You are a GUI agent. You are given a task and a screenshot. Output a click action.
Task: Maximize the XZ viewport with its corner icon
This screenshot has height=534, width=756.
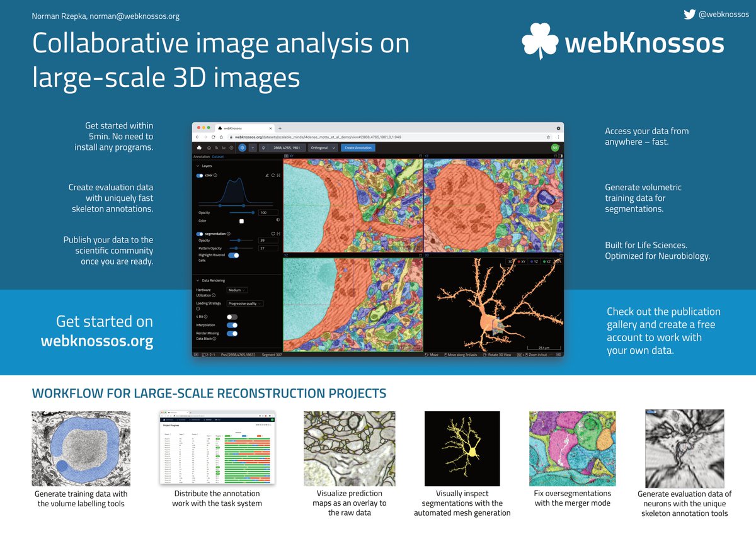point(420,256)
